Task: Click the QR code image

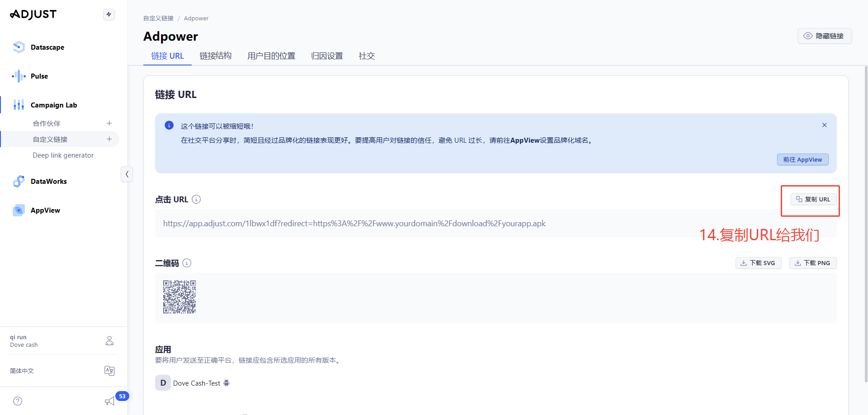Action: click(179, 297)
